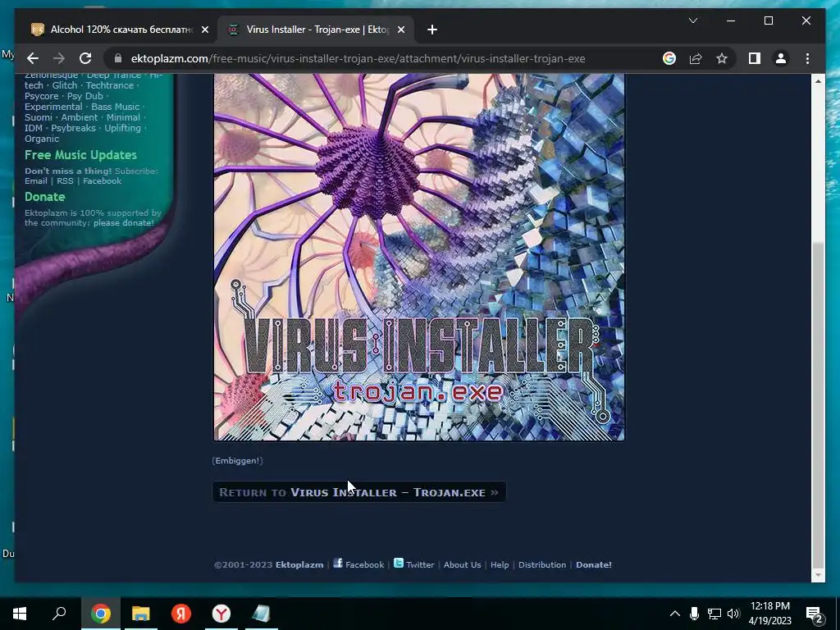
Task: Open the Free Music Updates heading
Action: [80, 155]
